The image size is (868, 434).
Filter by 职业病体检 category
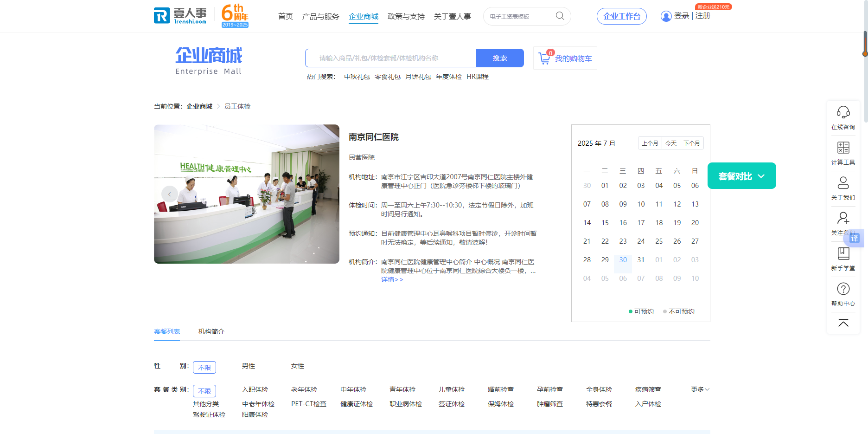pos(406,404)
